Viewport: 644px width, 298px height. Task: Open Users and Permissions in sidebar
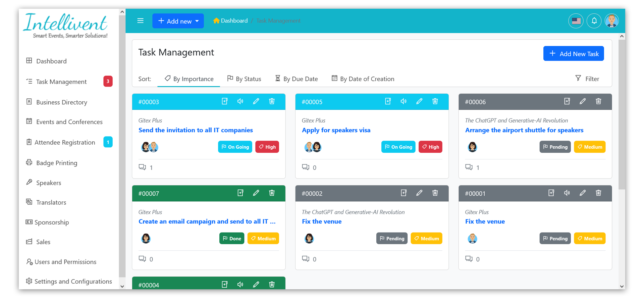[61, 262]
